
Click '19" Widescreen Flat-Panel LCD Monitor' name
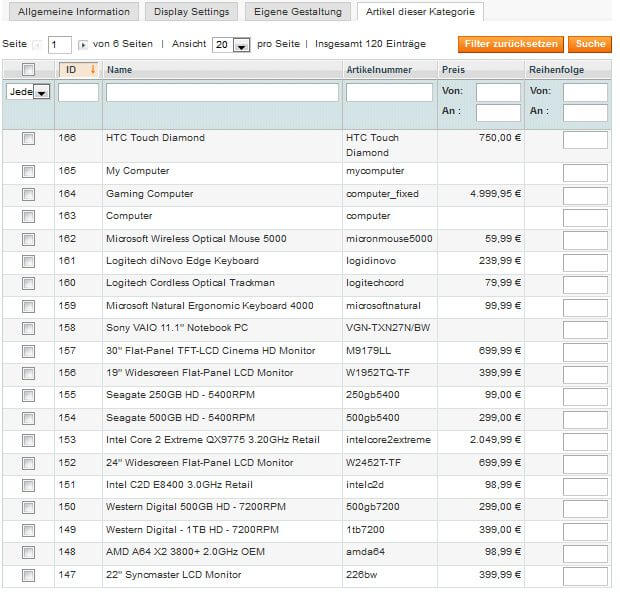pos(200,373)
